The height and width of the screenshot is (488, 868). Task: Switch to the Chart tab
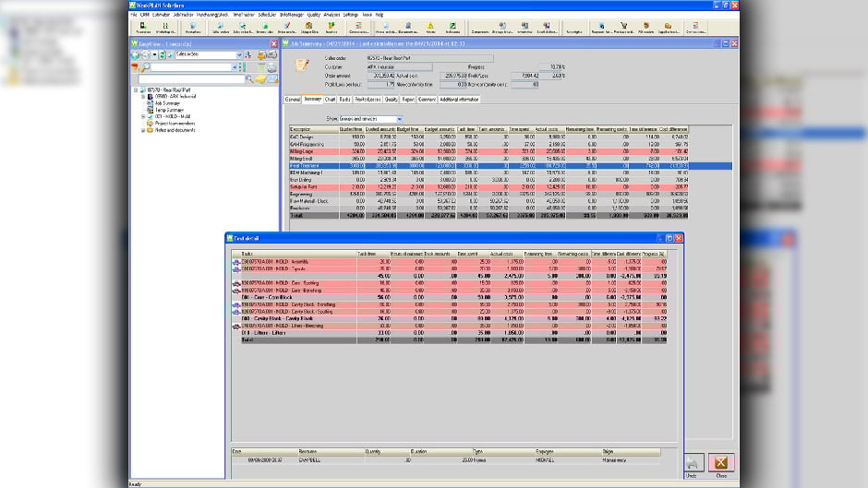pos(331,98)
